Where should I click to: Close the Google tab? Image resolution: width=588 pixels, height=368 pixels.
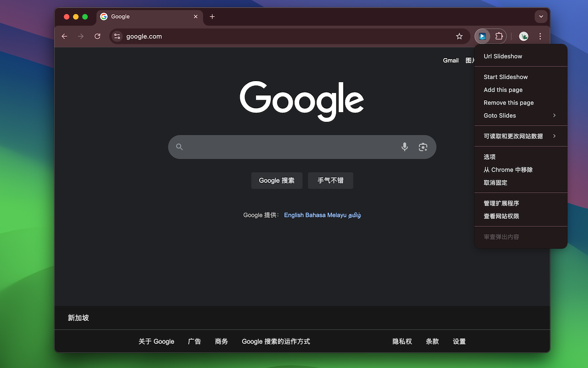[x=196, y=17]
